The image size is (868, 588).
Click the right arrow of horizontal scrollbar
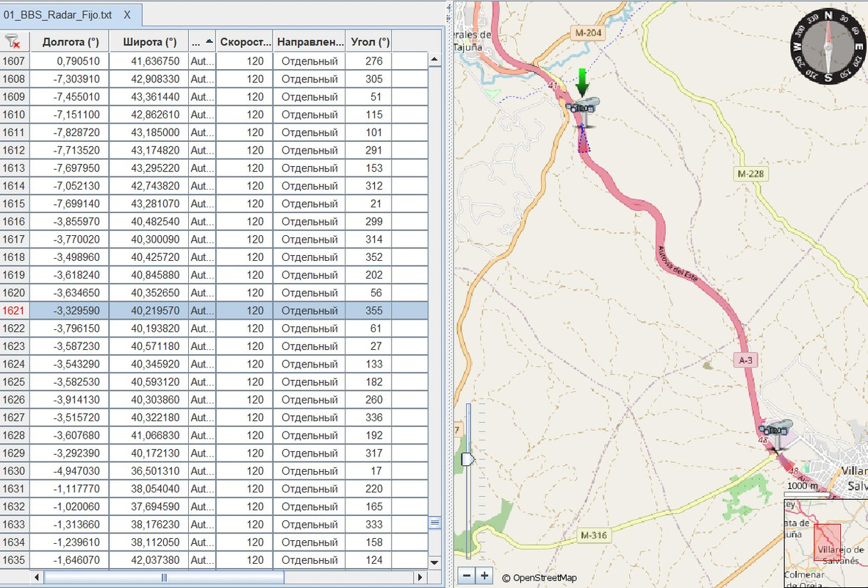pos(420,578)
